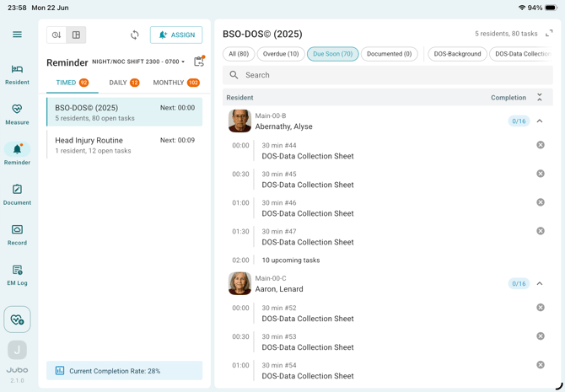The width and height of the screenshot is (565, 392).
Task: Switch to time-sorted view toggle
Action: point(56,35)
